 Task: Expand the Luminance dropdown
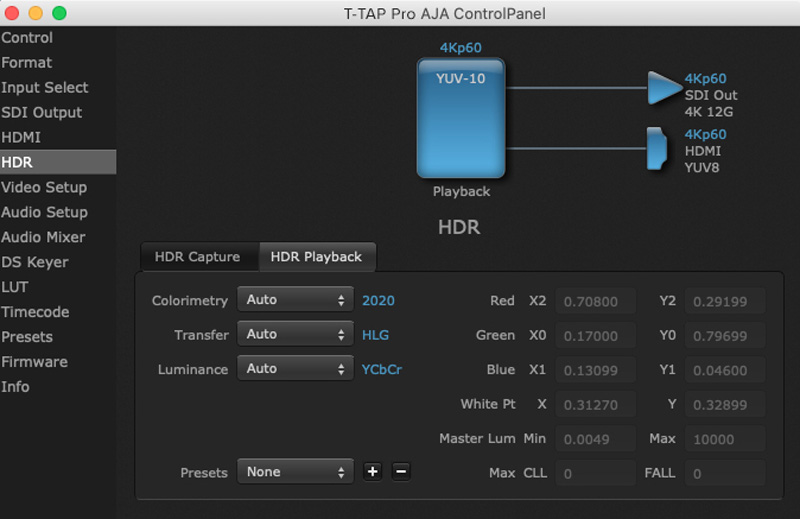[x=295, y=369]
